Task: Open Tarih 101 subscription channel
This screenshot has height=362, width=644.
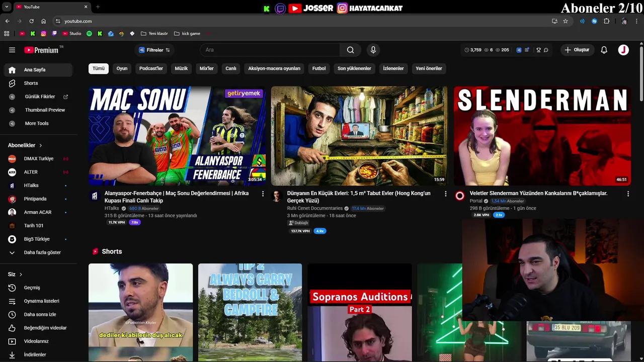Action: [x=38, y=226]
